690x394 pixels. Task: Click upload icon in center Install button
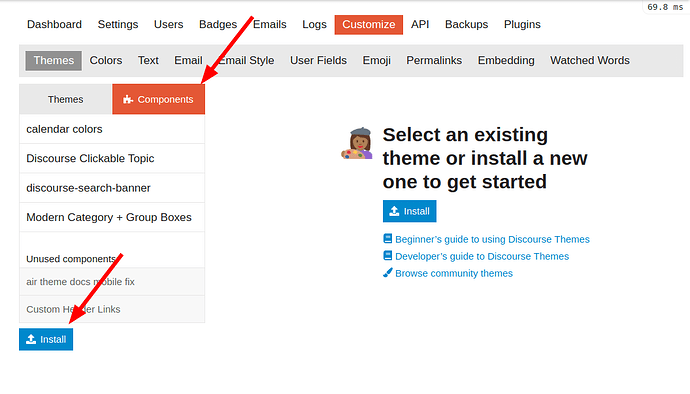point(394,211)
